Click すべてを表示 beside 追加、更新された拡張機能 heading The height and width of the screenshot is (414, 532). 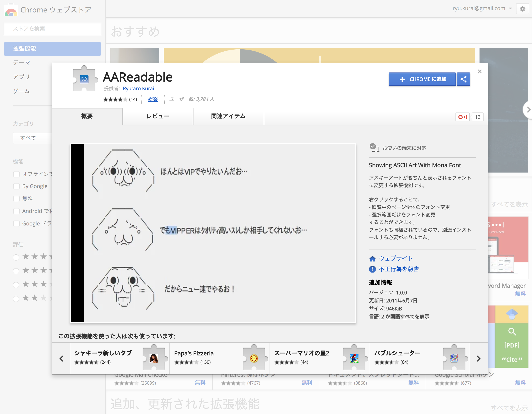509,408
